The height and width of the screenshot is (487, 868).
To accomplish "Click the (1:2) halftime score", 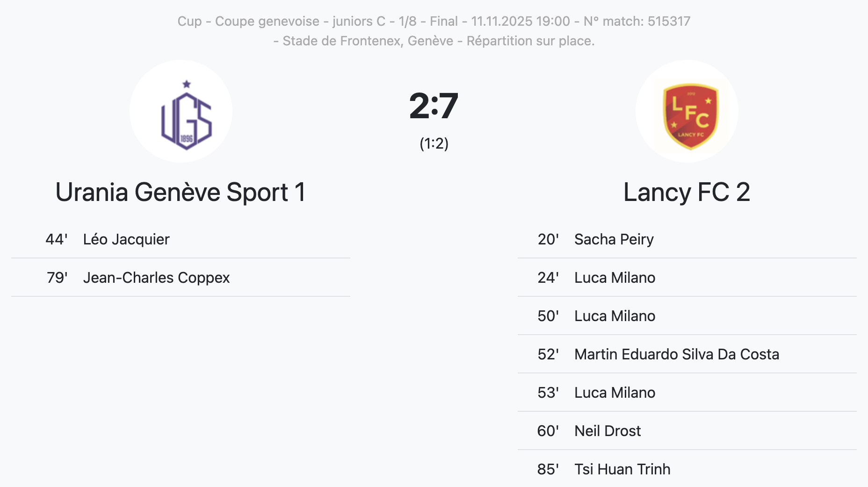I will pos(434,143).
